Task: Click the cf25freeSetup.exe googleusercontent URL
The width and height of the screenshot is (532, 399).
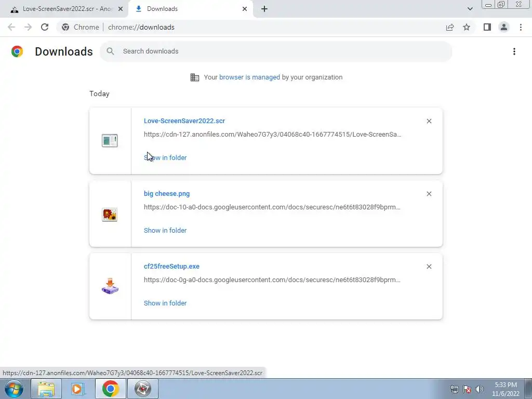Action: coord(272,280)
